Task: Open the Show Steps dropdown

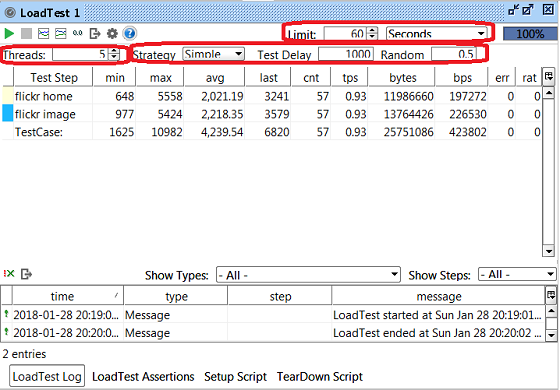Action: [x=517, y=274]
